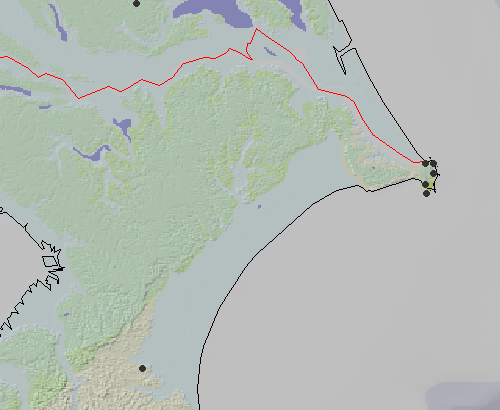
Task: Select the lone black dot on sandy peninsula
Action: [x=142, y=368]
